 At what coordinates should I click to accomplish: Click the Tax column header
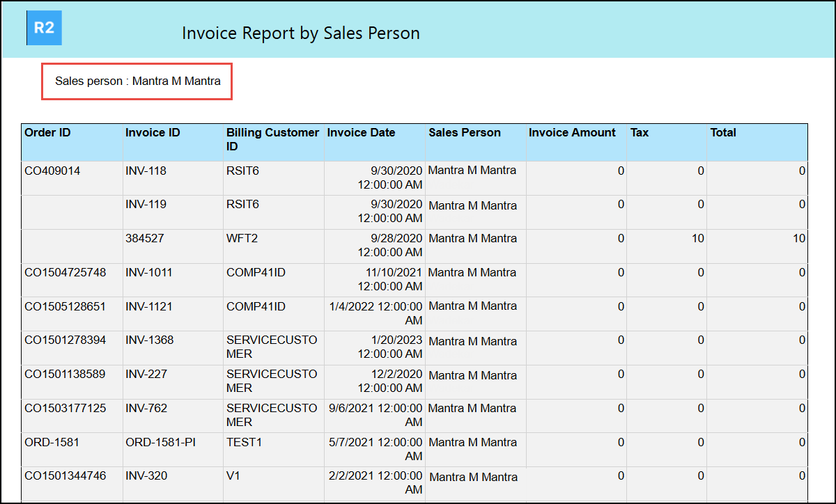[640, 133]
